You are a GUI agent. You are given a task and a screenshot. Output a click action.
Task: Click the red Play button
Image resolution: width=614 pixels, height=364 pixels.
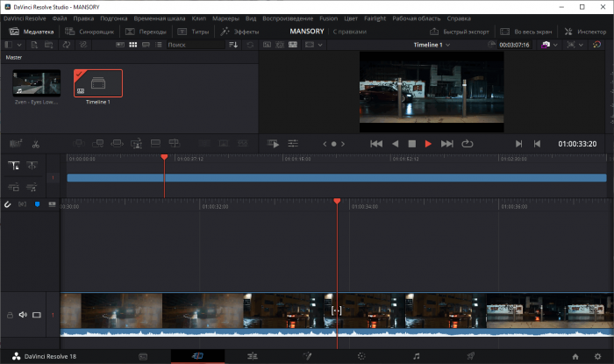click(428, 144)
